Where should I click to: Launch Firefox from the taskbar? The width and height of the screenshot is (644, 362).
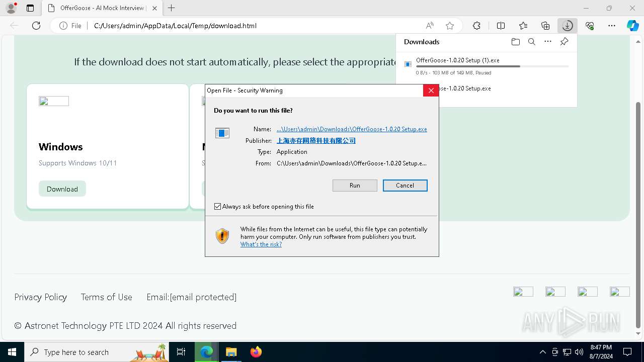coord(256,352)
